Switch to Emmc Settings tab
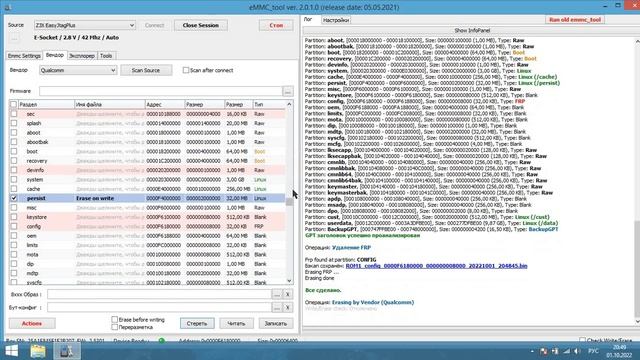This screenshot has width=640, height=360. point(24,56)
